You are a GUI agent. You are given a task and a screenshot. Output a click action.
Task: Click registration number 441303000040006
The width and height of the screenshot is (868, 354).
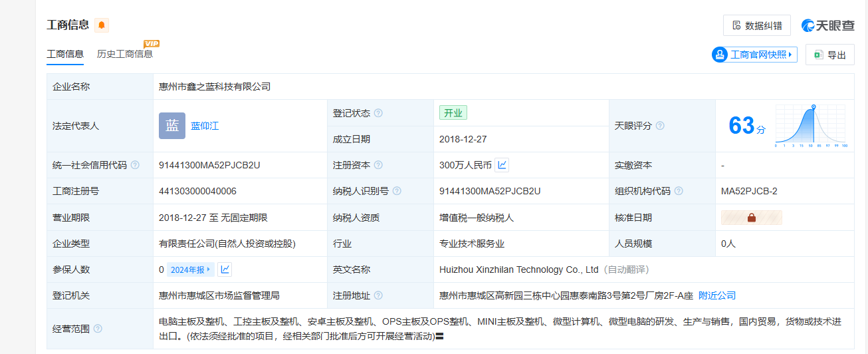[x=197, y=191]
